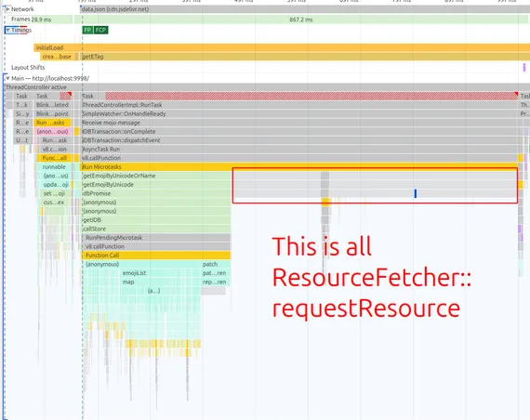This screenshot has width=530, height=420.
Task: Click the blue marker in the dbPromise row
Action: click(x=416, y=193)
